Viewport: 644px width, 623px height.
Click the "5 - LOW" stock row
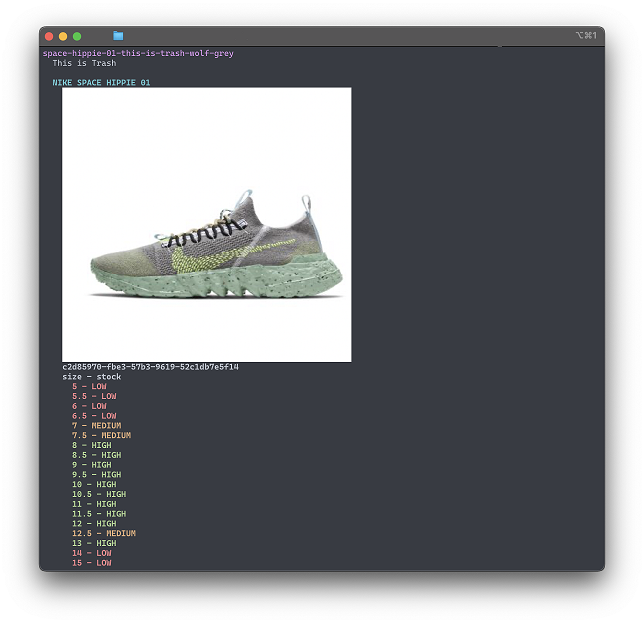point(89,386)
